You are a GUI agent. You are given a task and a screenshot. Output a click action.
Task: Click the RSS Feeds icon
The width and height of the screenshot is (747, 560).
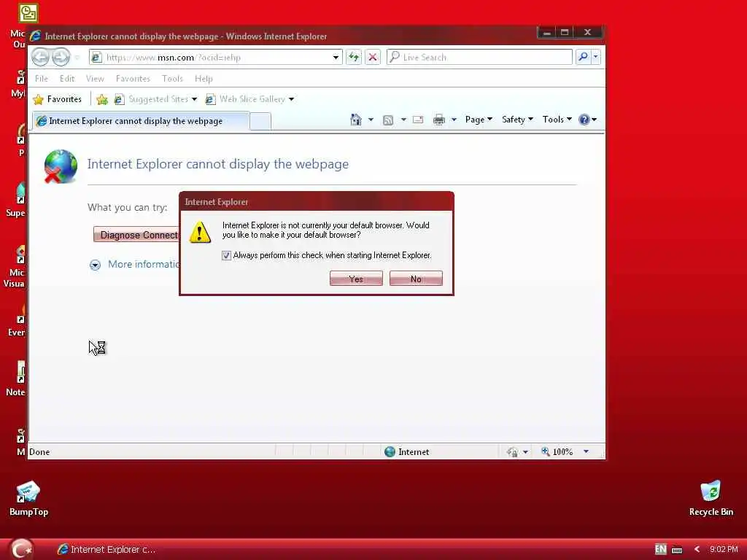(388, 120)
